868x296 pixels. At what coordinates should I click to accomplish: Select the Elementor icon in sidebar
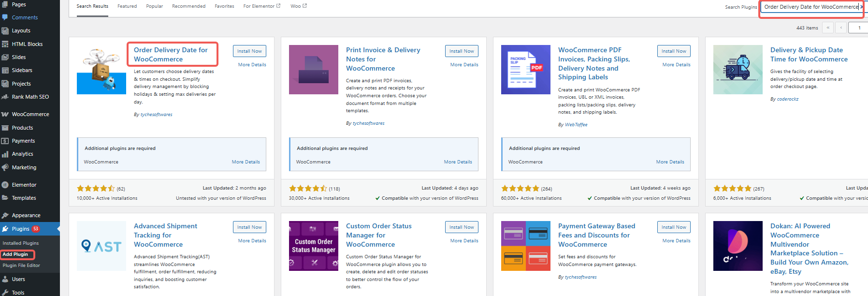pos(5,185)
